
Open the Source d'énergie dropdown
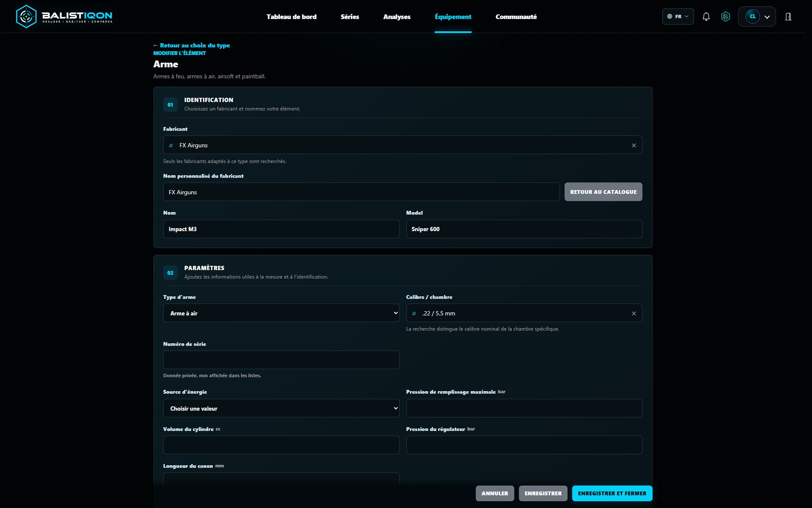(281, 408)
